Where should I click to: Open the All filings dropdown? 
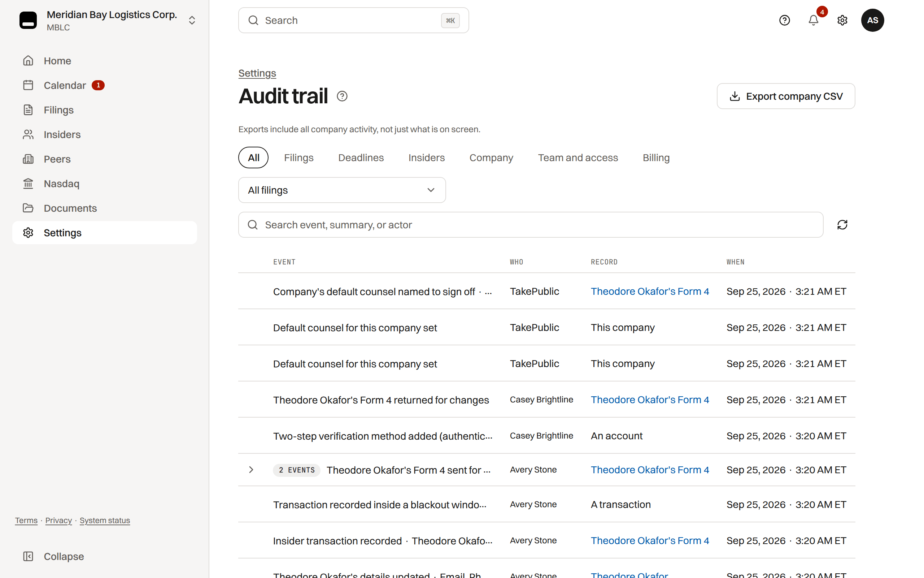tap(342, 190)
